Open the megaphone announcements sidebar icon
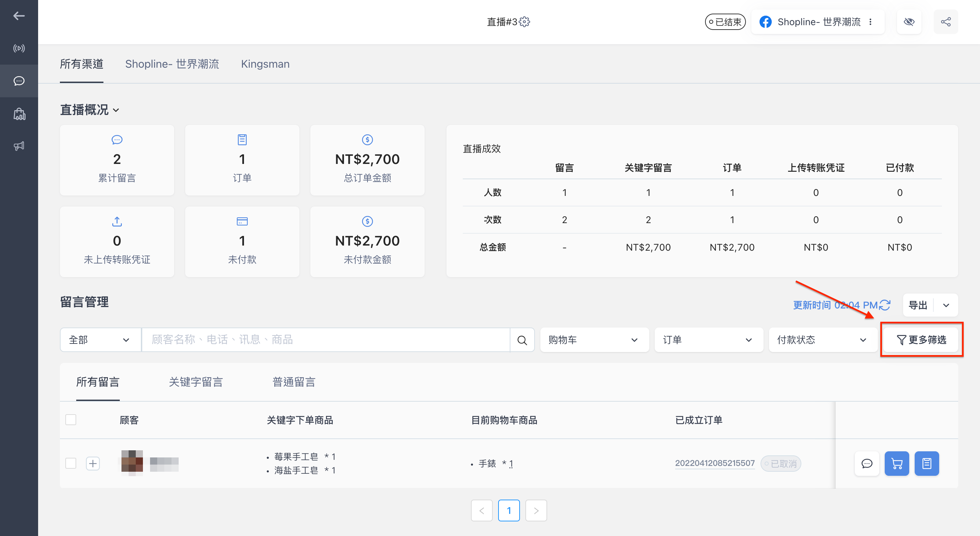Viewport: 980px width, 536px height. tap(19, 146)
